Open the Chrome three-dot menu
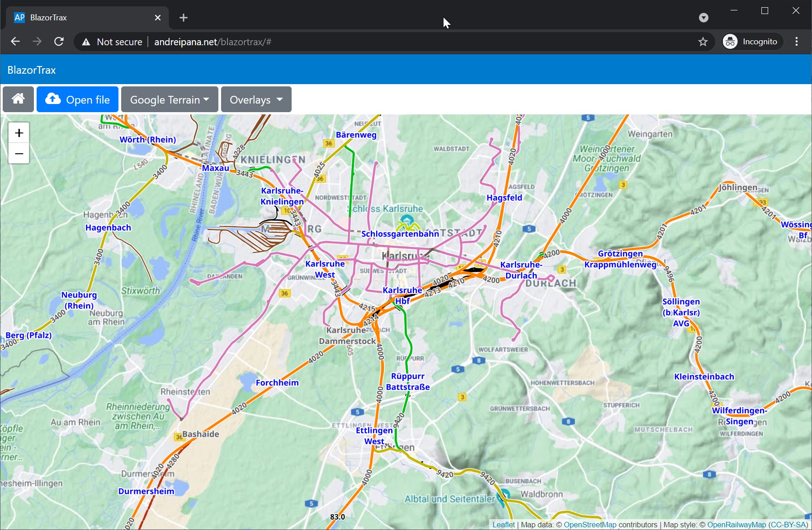The width and height of the screenshot is (812, 530). pyautogui.click(x=797, y=42)
